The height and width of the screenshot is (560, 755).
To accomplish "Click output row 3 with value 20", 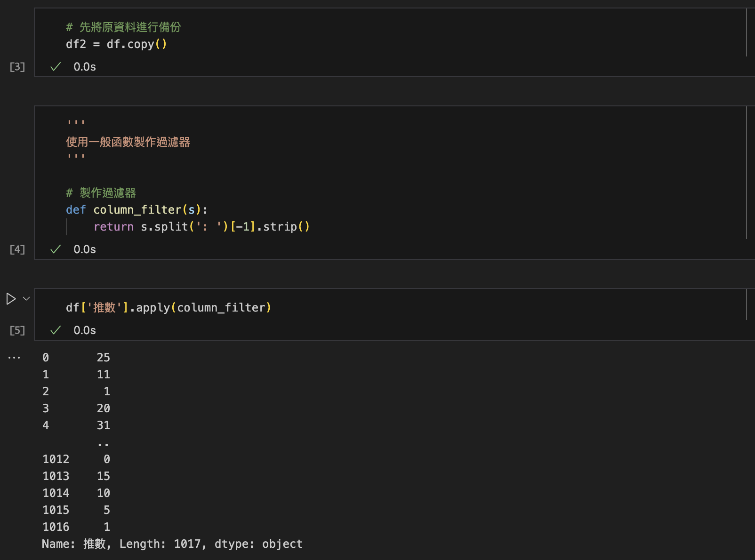I will (x=76, y=408).
